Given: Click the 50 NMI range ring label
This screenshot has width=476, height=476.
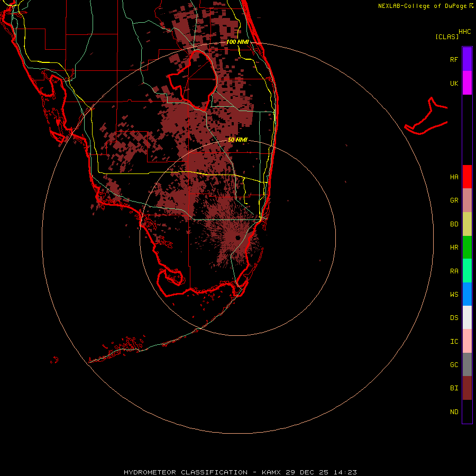Looking at the screenshot, I should (x=237, y=140).
